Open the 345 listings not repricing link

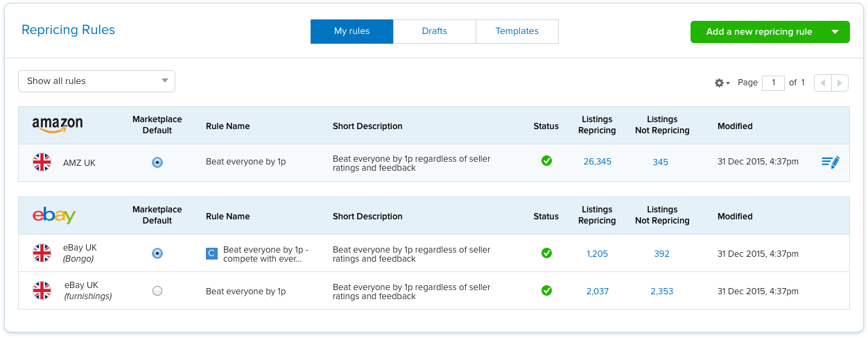pyautogui.click(x=661, y=162)
